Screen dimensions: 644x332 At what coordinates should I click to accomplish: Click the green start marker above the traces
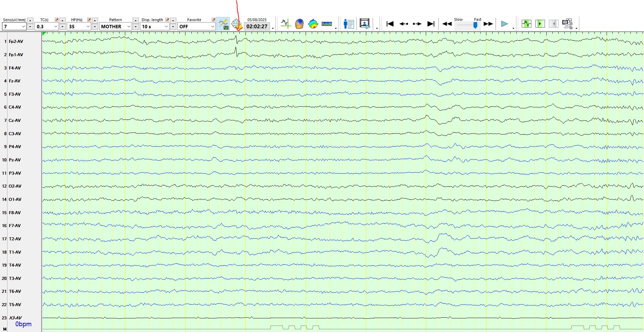44,33
